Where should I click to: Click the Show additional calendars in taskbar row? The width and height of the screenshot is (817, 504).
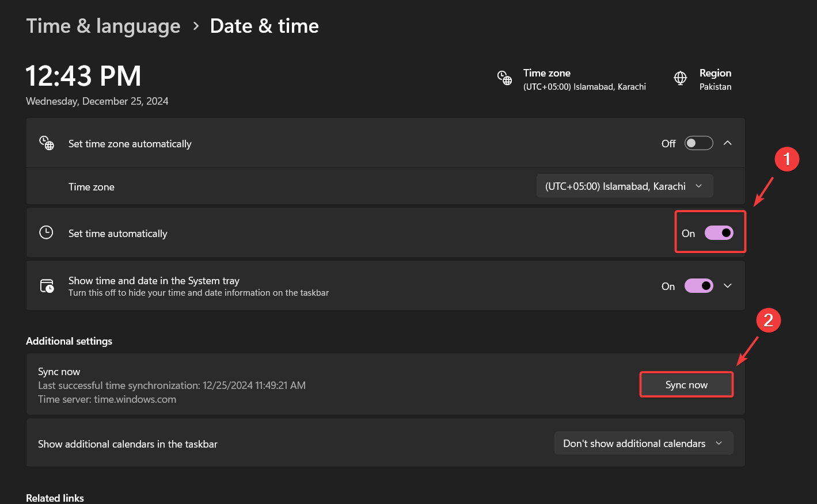coord(128,444)
